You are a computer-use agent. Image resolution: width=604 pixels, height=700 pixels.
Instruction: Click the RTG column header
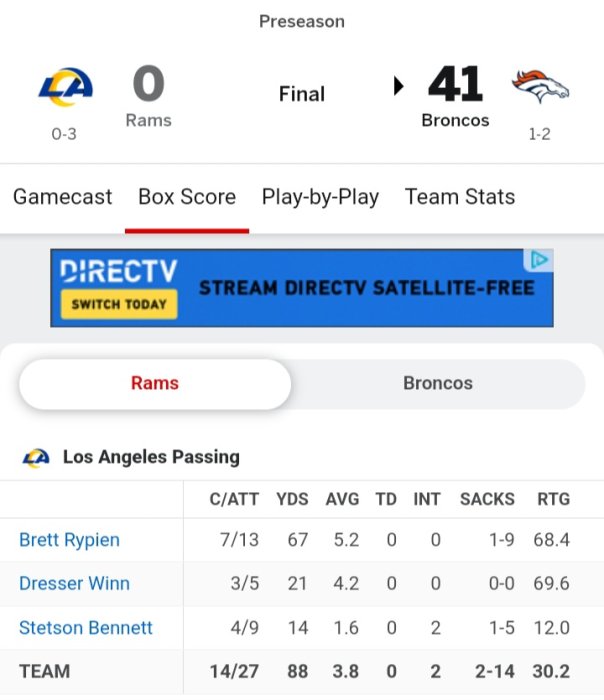(553, 499)
